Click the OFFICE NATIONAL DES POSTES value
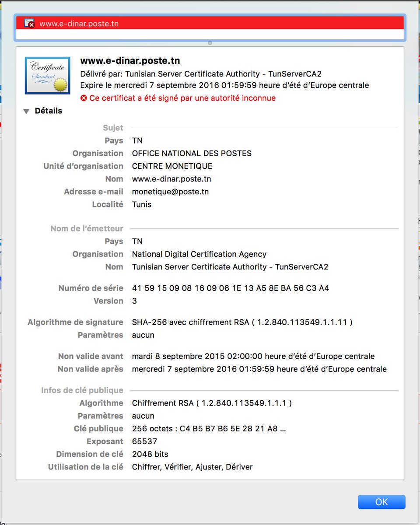The image size is (420, 525). click(192, 154)
